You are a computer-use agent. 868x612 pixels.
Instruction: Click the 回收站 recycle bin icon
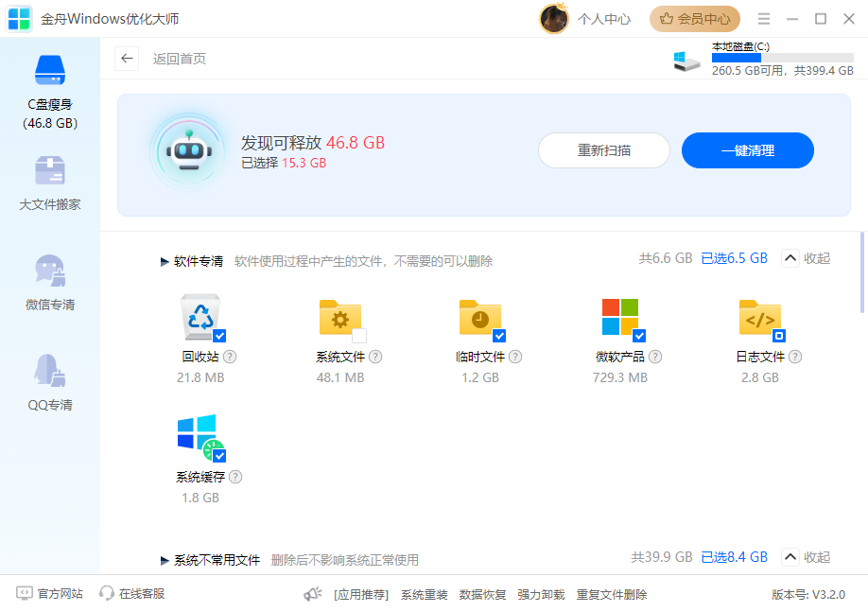click(x=199, y=318)
